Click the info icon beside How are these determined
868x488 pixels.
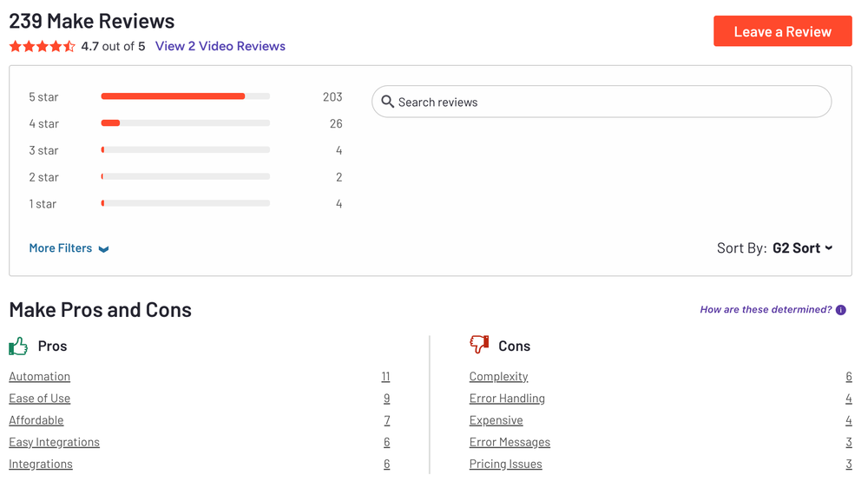(840, 310)
